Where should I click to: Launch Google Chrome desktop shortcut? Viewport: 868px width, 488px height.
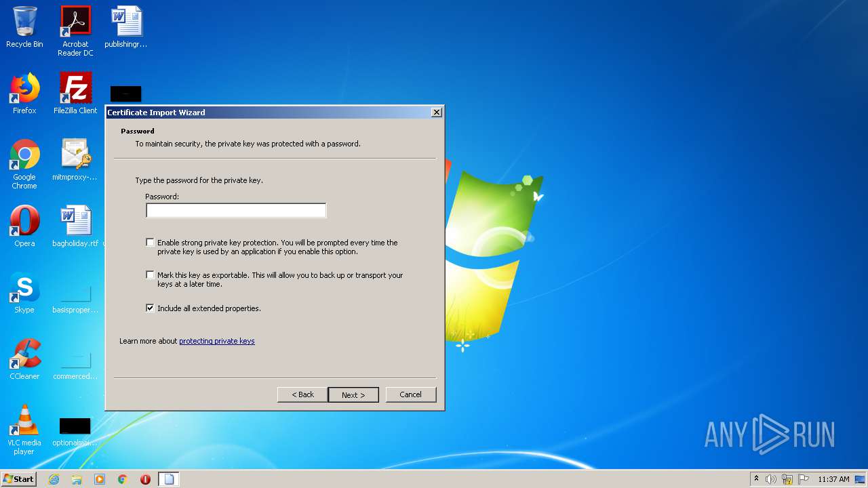(24, 164)
